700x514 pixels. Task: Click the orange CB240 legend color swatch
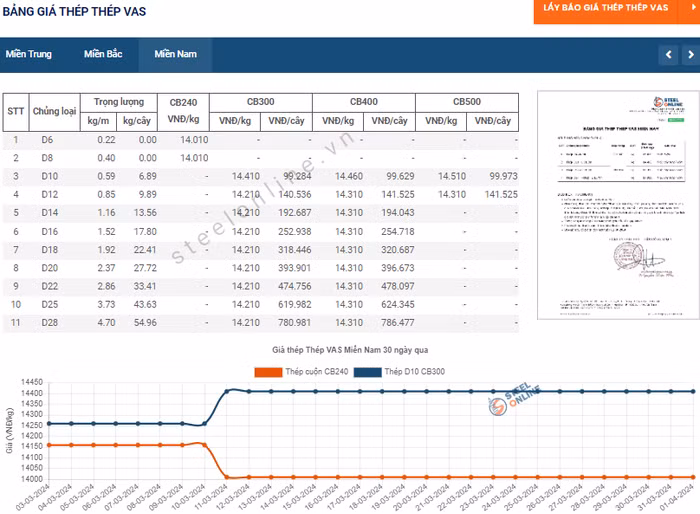268,372
